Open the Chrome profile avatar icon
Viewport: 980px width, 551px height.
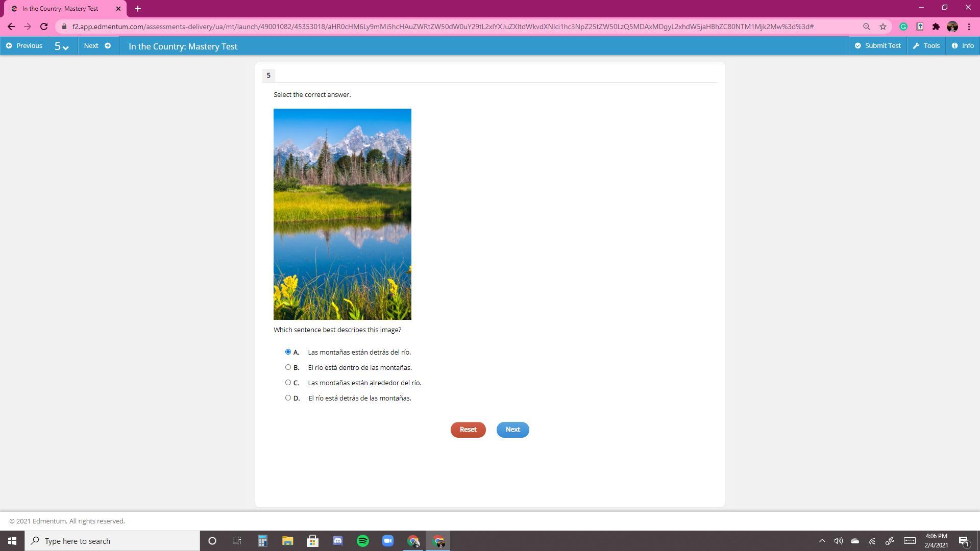(x=952, y=27)
